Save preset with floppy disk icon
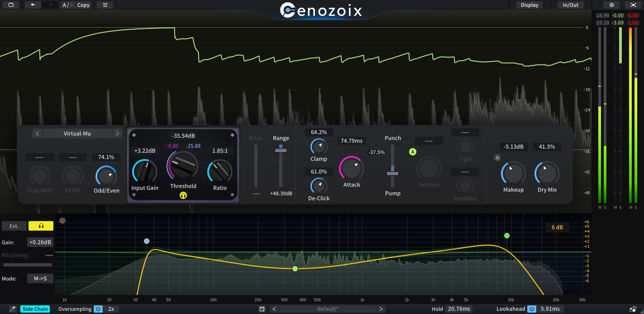644x314 pixels. click(262, 309)
